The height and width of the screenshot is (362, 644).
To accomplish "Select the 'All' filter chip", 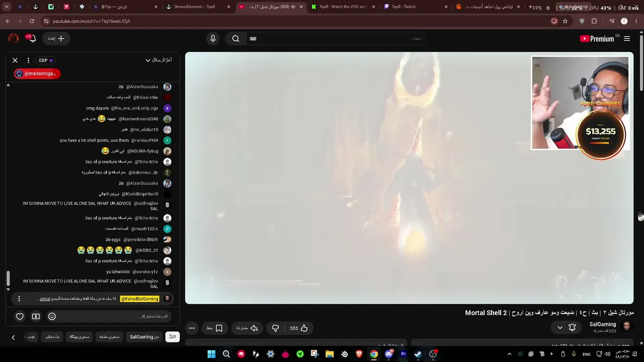I will coord(173,337).
